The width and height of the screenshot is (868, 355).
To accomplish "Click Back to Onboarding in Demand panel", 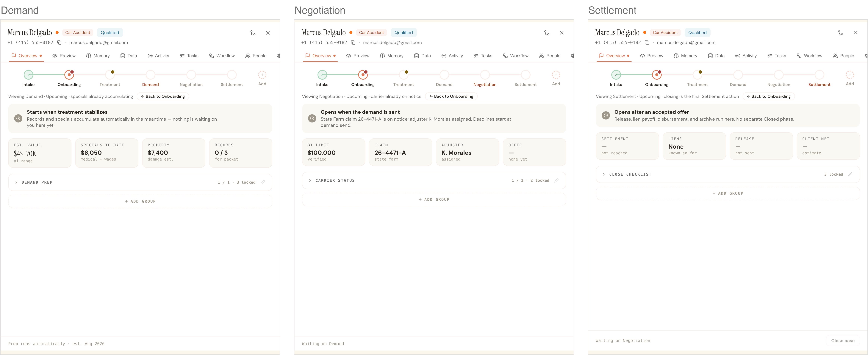I will tap(163, 96).
